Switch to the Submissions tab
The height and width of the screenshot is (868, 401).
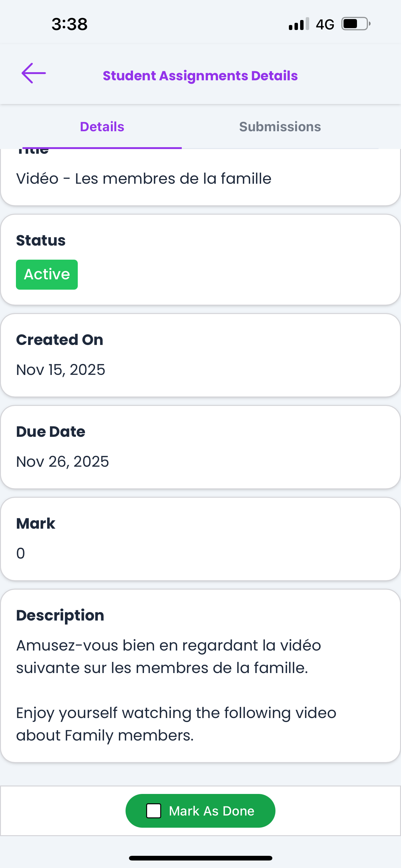(x=280, y=127)
